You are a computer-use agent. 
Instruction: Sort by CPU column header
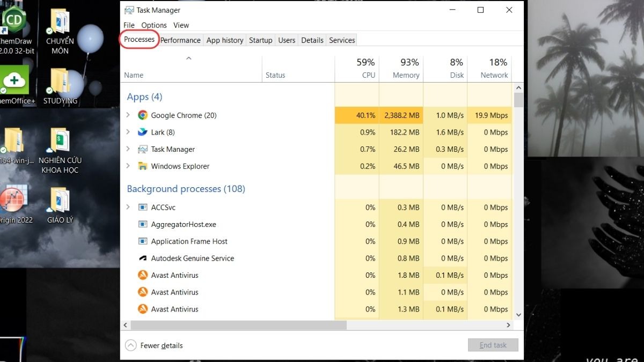point(357,68)
